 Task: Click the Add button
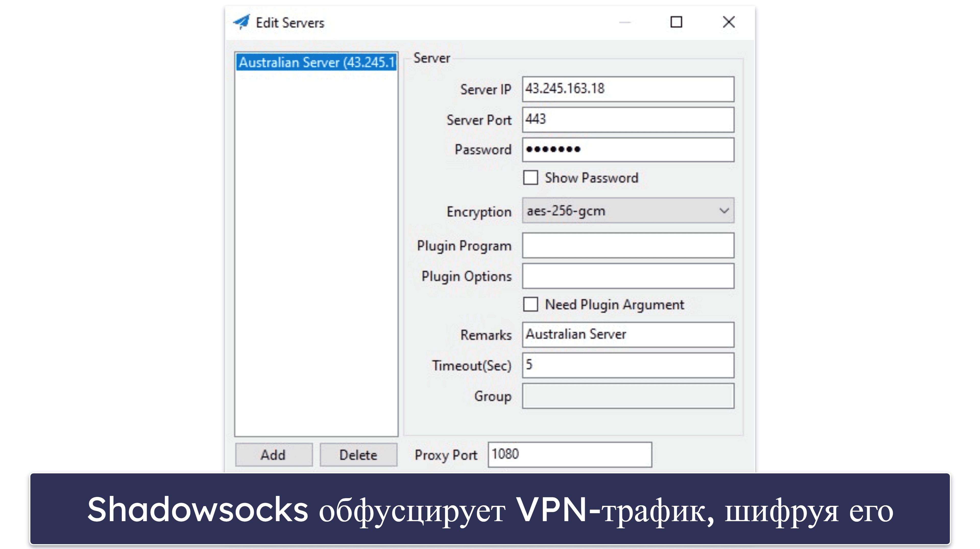click(x=274, y=454)
